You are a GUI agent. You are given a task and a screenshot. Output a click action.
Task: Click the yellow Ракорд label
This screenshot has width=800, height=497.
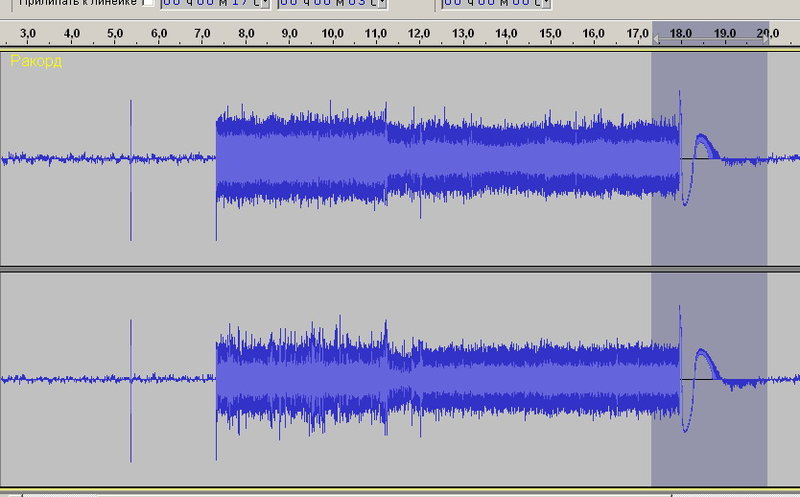(36, 61)
